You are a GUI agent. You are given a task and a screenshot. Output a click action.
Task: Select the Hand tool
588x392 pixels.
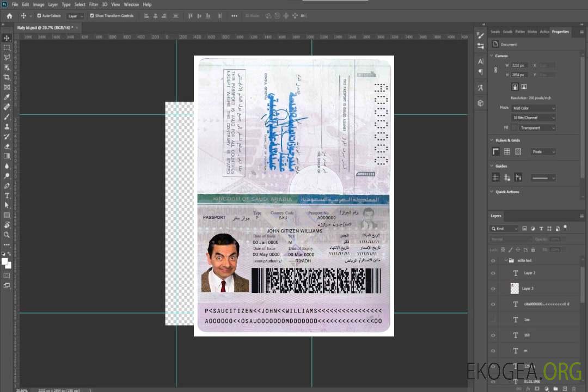coord(7,225)
